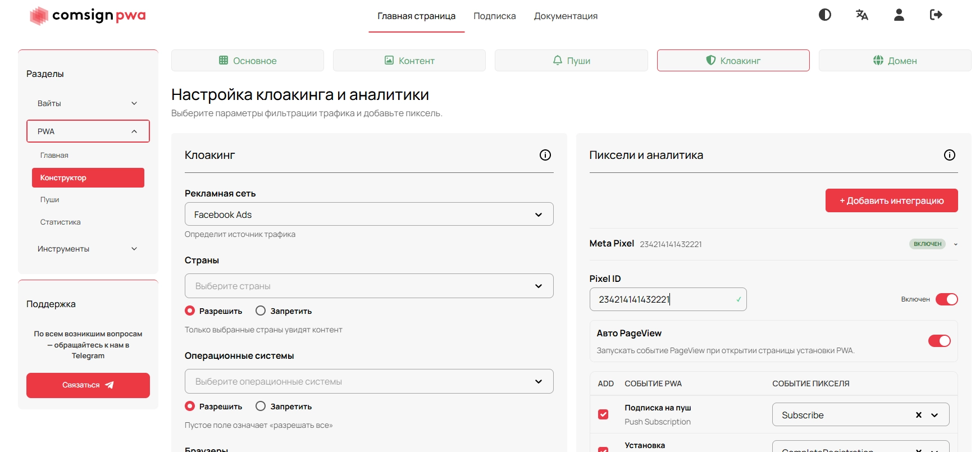Select the Клоакинг tab
Viewport: 980px width, 452px height.
[733, 61]
